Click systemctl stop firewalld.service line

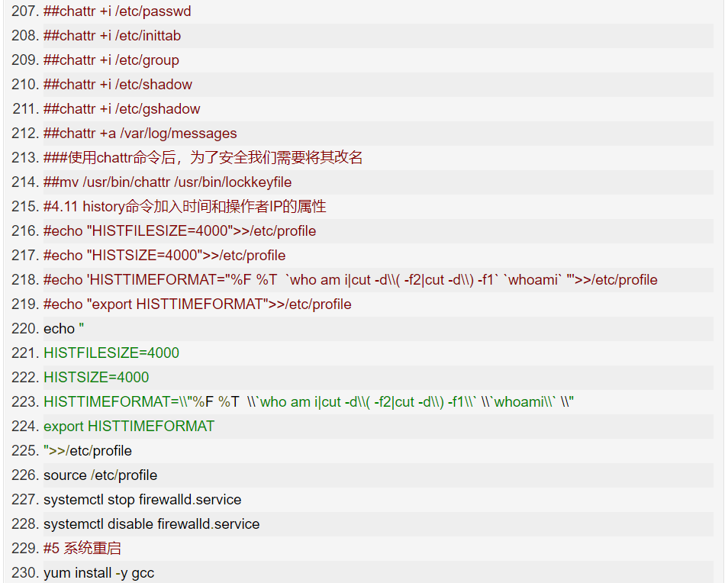click(x=142, y=500)
